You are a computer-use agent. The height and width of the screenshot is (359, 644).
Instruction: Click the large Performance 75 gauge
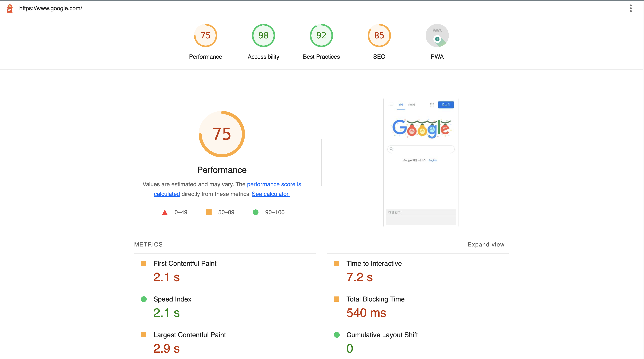coord(222,134)
